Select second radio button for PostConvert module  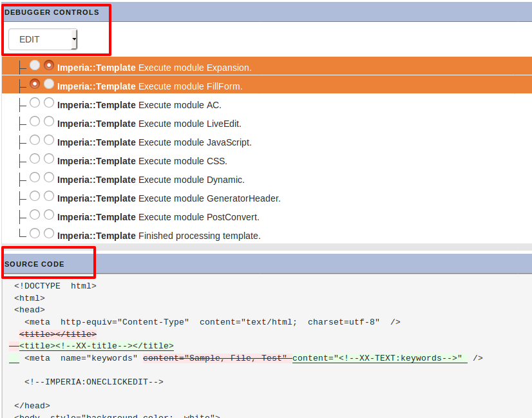tap(49, 214)
